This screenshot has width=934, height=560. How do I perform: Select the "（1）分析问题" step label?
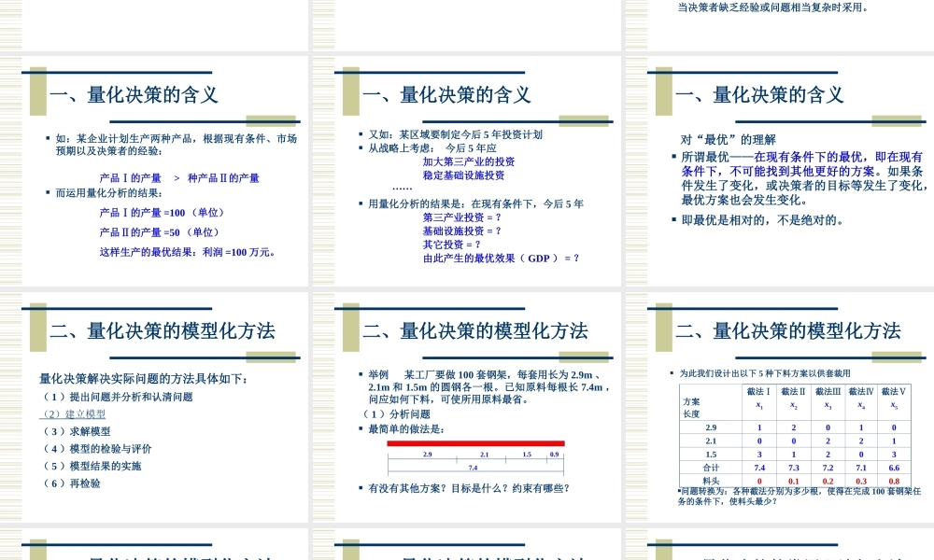(x=398, y=414)
